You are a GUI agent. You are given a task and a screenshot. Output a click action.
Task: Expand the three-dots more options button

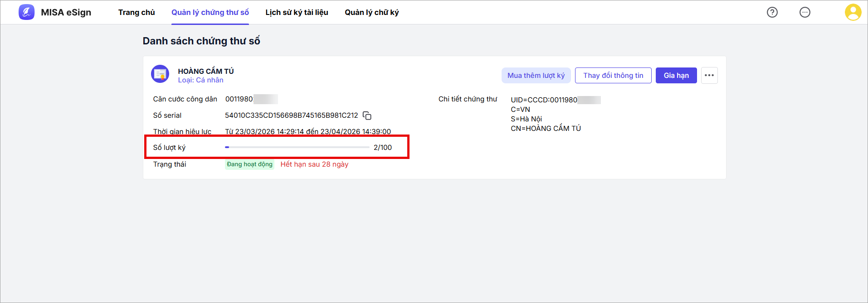click(x=709, y=75)
